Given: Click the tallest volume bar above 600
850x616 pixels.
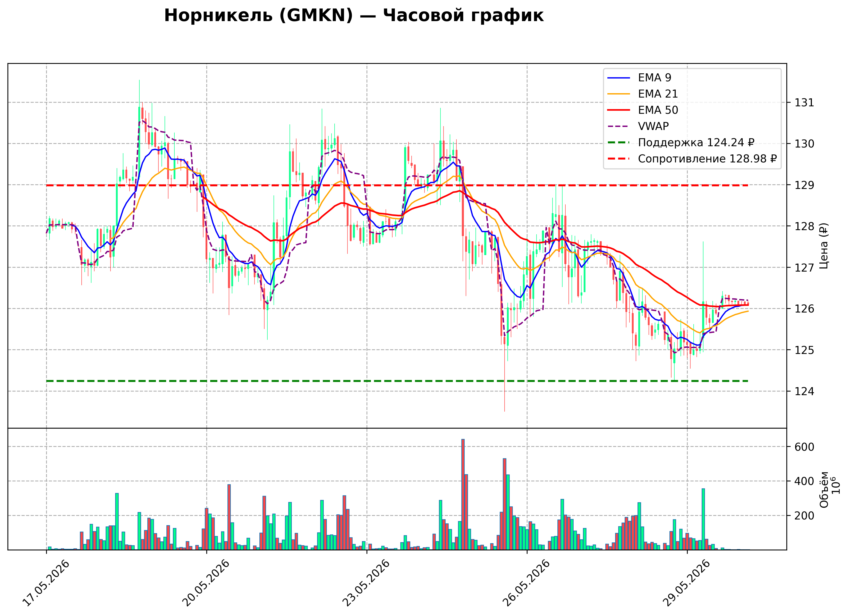Looking at the screenshot, I should pos(463,494).
